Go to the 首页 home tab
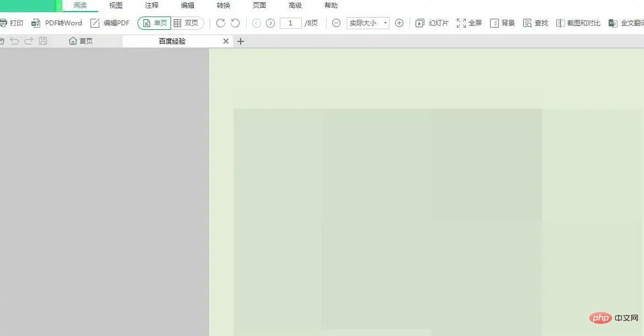Screen dimensions: 644x336 point(81,41)
